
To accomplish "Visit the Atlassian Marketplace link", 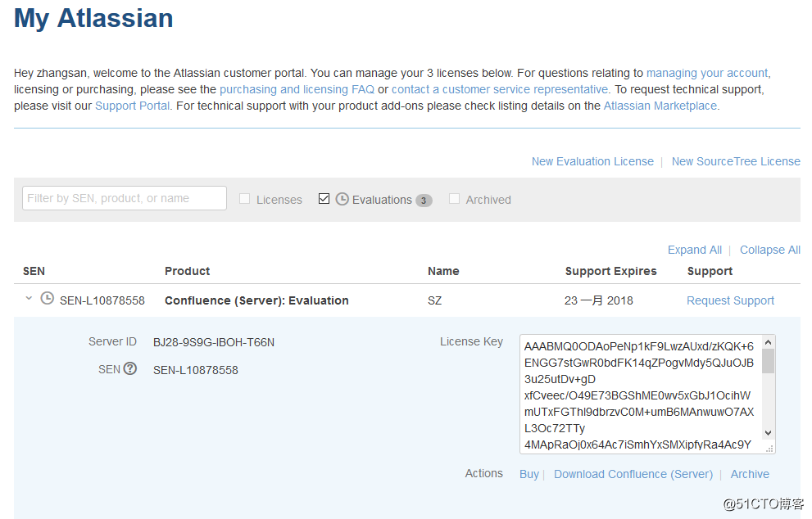I will coord(660,106).
